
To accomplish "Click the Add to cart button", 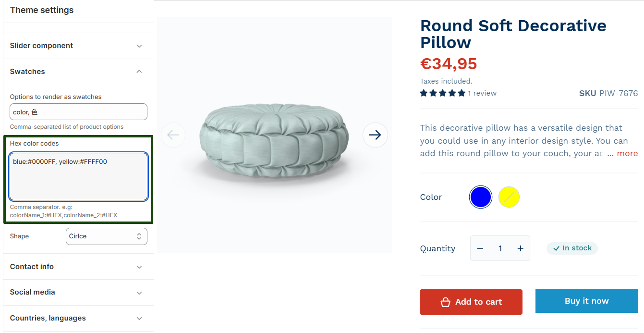I will [471, 302].
